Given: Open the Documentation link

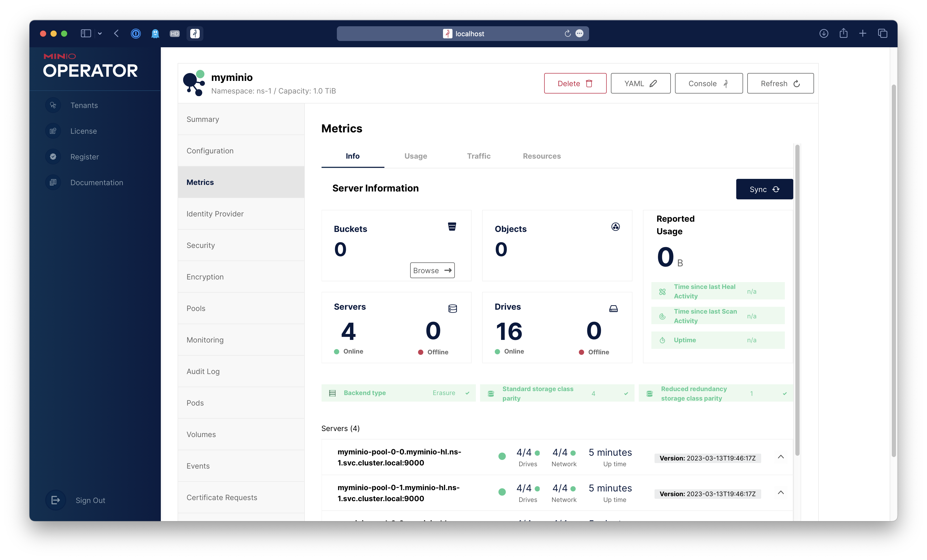Looking at the screenshot, I should point(96,182).
